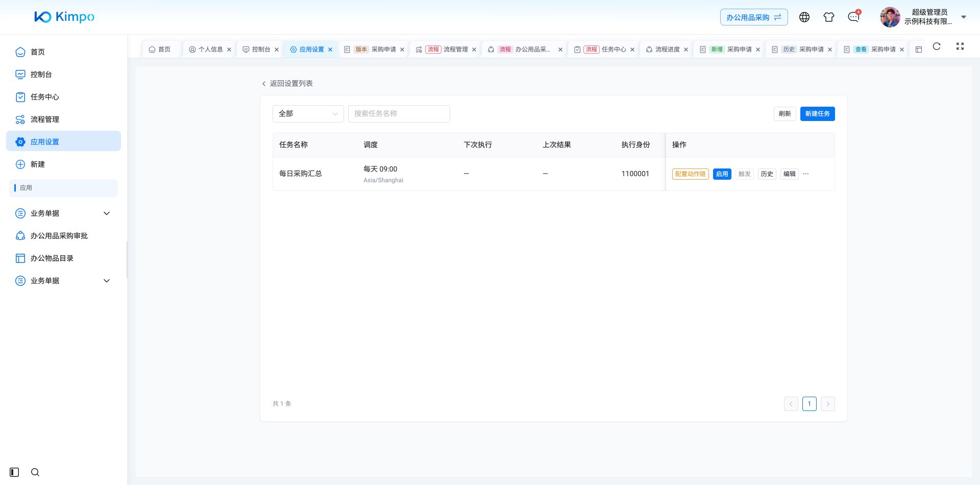
Task: Click 编辑 for the 每日采购汇总 task
Action: (x=790, y=174)
